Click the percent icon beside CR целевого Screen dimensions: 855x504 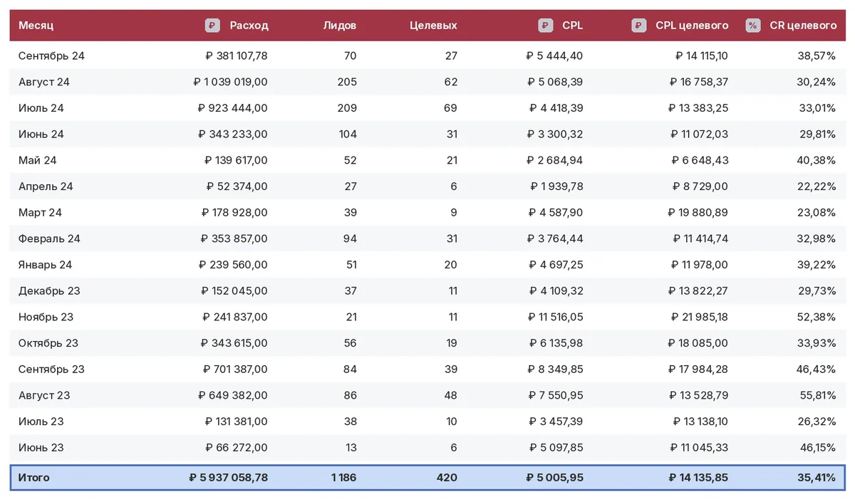752,26
